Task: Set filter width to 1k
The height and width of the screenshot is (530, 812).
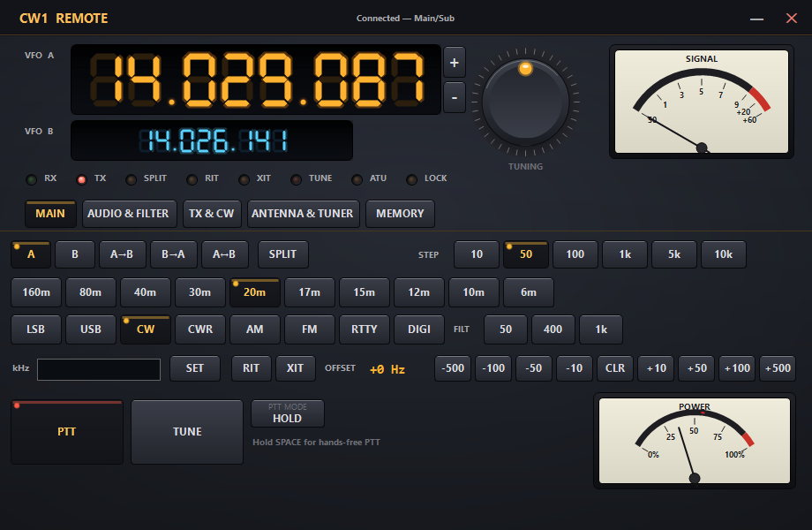Action: [x=601, y=329]
